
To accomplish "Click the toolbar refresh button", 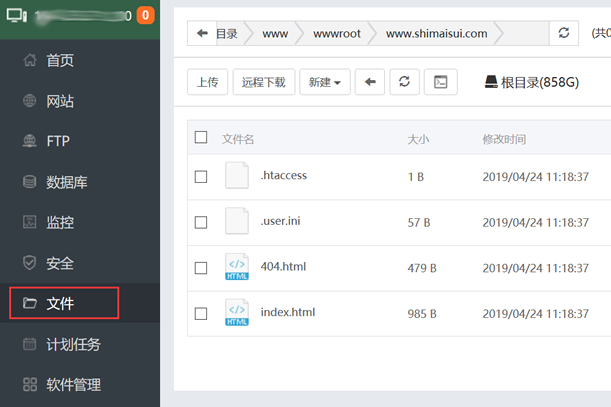I will tap(404, 82).
